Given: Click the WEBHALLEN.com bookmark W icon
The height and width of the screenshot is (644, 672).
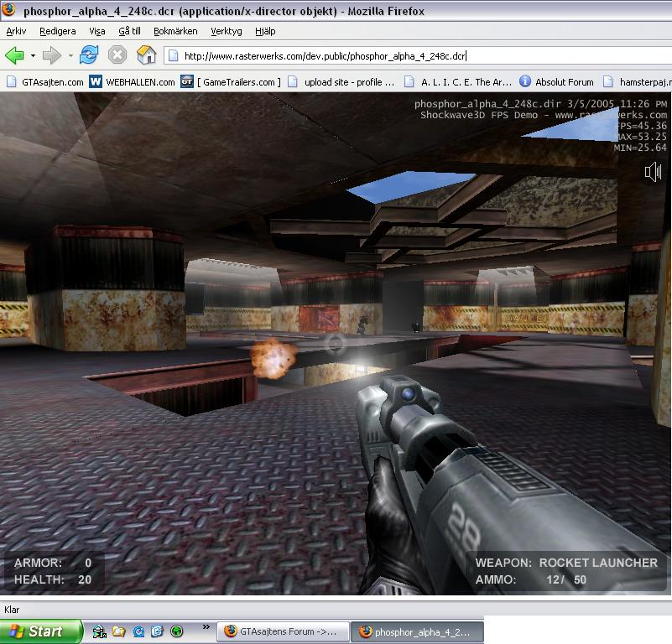Looking at the screenshot, I should 96,81.
